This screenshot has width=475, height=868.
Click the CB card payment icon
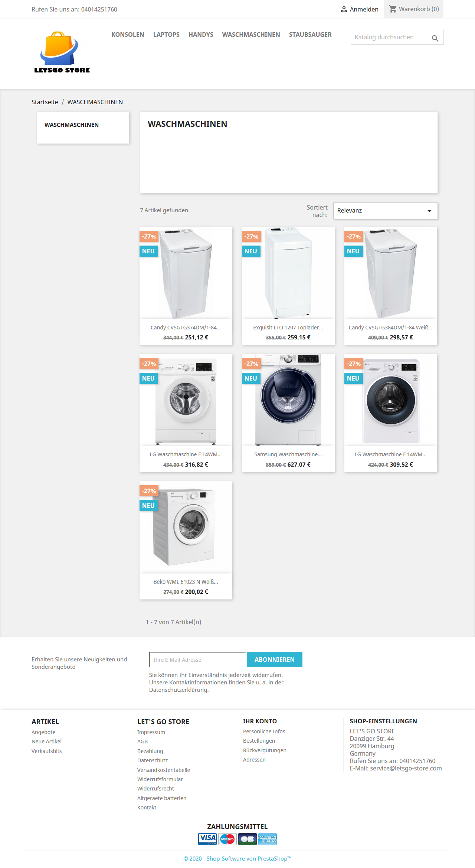(248, 839)
